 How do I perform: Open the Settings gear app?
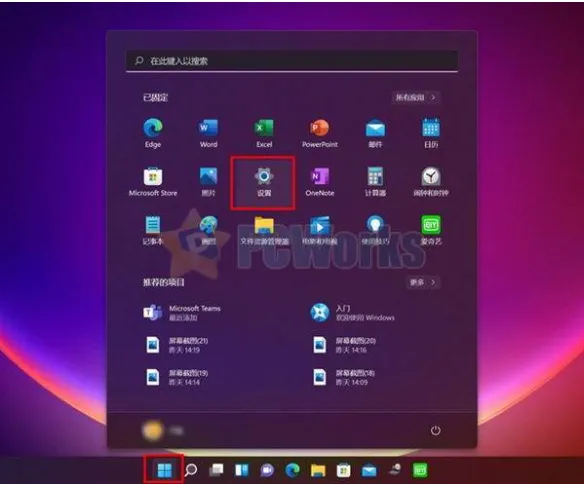[264, 182]
